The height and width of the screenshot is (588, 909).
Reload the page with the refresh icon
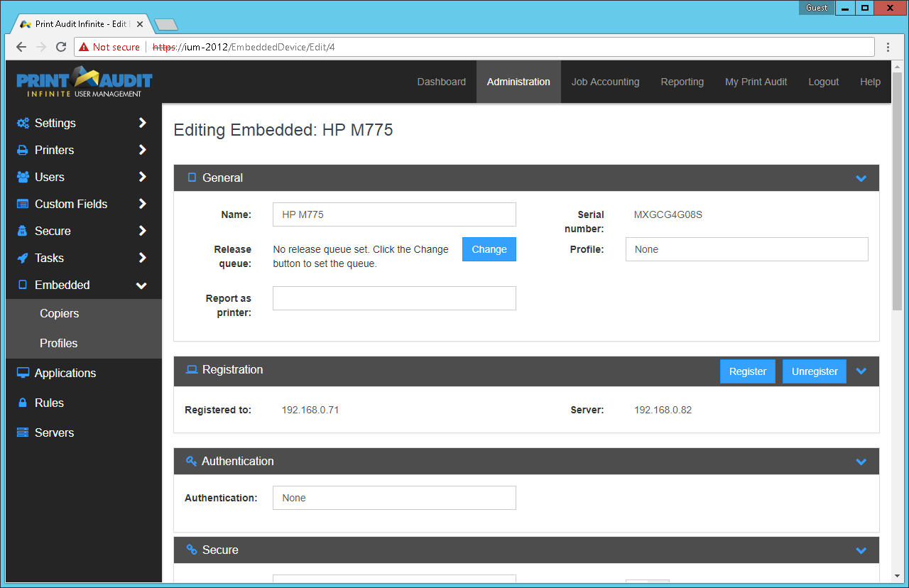click(61, 47)
